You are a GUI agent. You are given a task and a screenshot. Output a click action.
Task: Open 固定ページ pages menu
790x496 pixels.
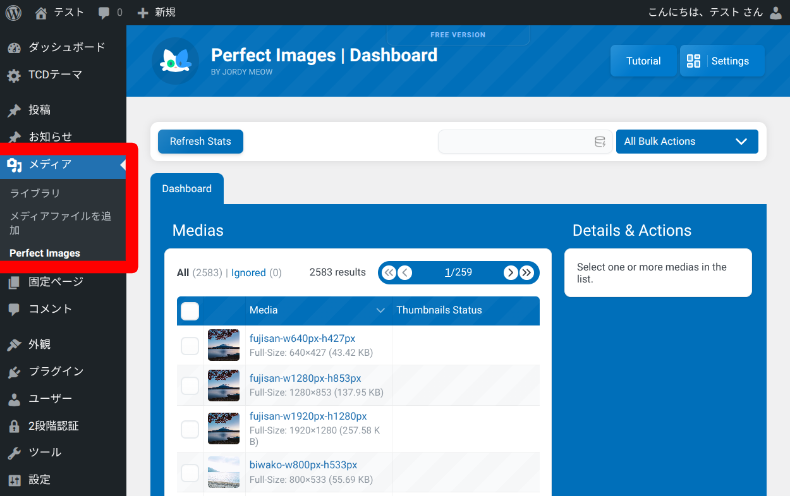point(63,282)
